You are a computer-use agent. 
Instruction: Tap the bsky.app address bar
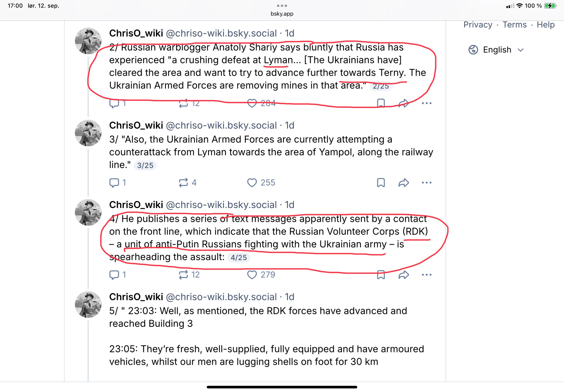(282, 14)
